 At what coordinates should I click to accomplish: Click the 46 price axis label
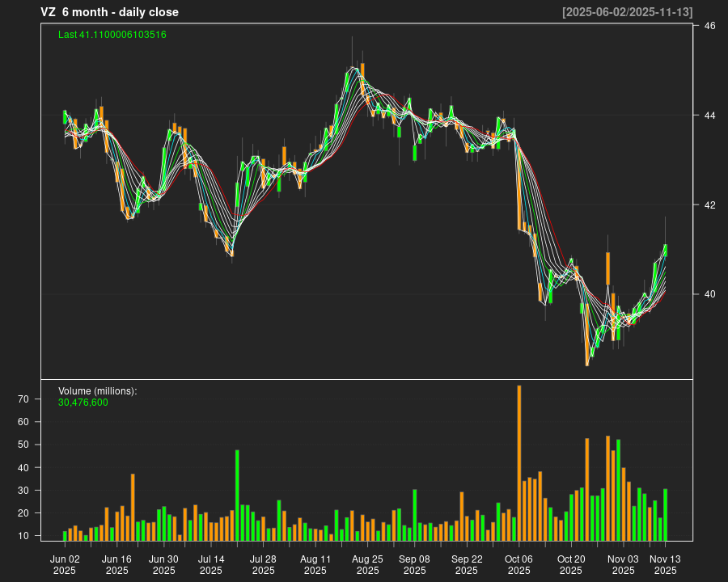[709, 26]
